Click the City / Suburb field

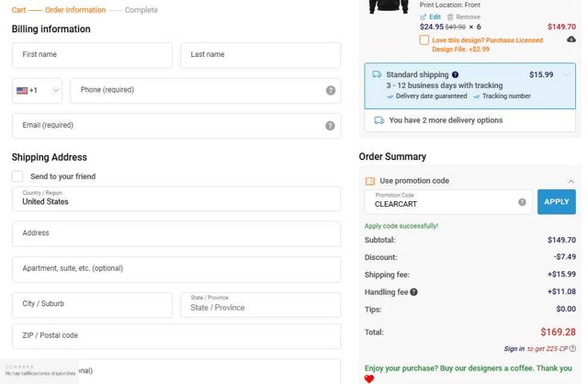92,305
